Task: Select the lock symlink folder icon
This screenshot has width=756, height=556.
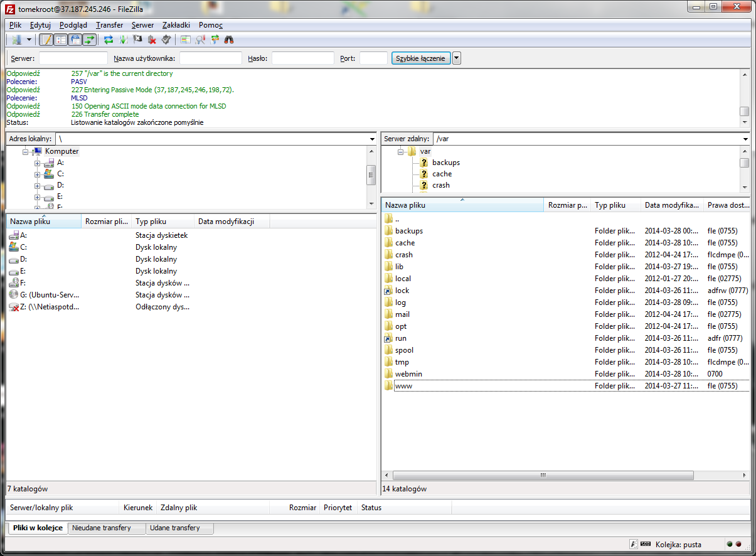Action: (388, 291)
